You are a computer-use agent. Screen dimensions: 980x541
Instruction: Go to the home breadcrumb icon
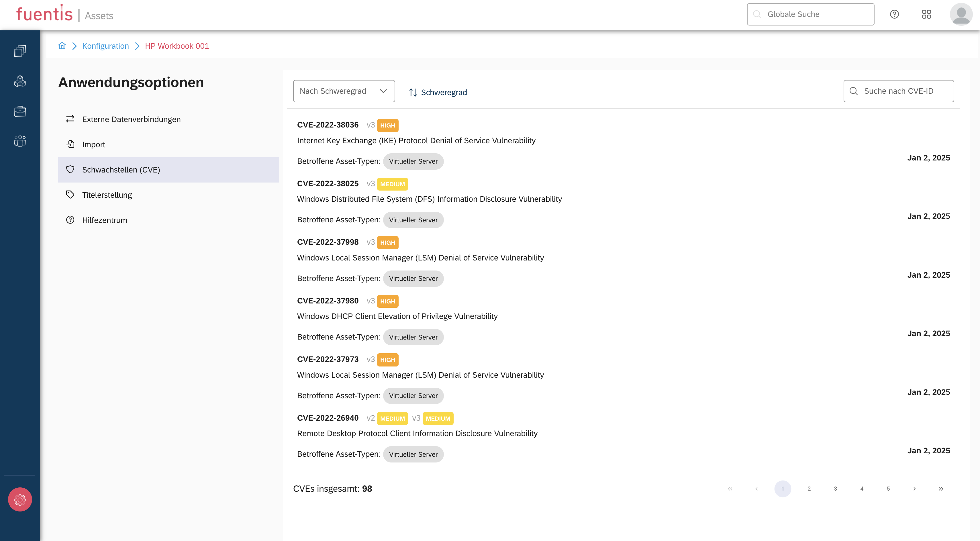(x=62, y=46)
